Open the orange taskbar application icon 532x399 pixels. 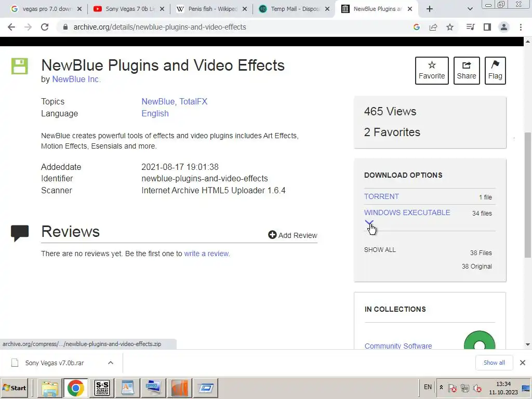pyautogui.click(x=179, y=388)
